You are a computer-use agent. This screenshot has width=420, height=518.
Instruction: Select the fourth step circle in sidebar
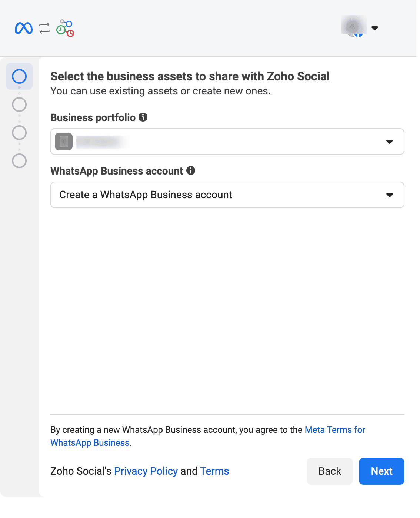click(x=19, y=161)
